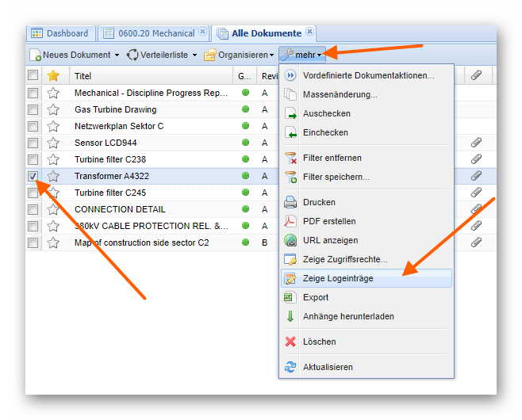Viewport: 522px width, 420px height.
Task: Click the star icon for Netzwerkplan Sektor C
Action: pyautogui.click(x=53, y=126)
